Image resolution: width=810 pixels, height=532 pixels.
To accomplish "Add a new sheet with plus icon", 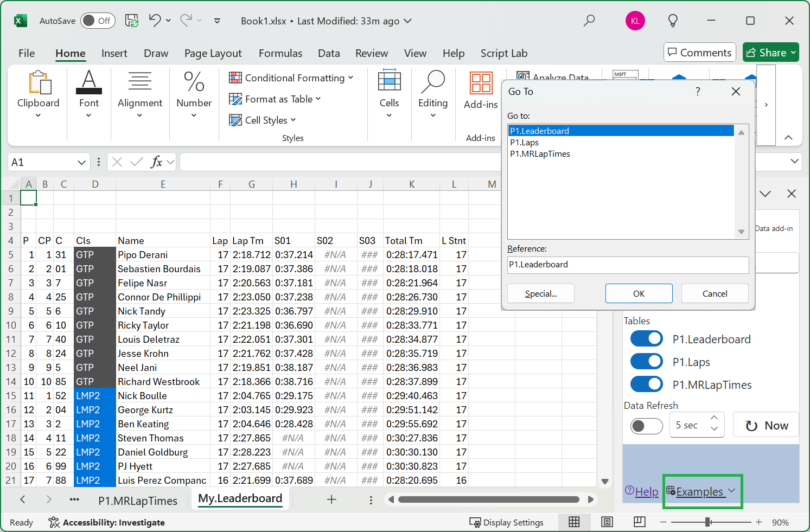I will tap(331, 499).
